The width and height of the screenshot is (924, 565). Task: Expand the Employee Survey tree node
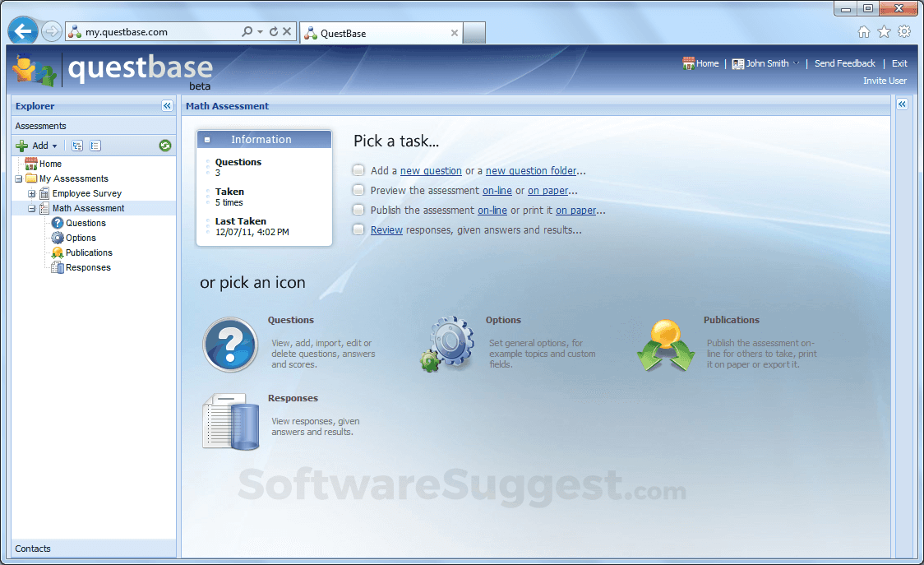[x=31, y=193]
